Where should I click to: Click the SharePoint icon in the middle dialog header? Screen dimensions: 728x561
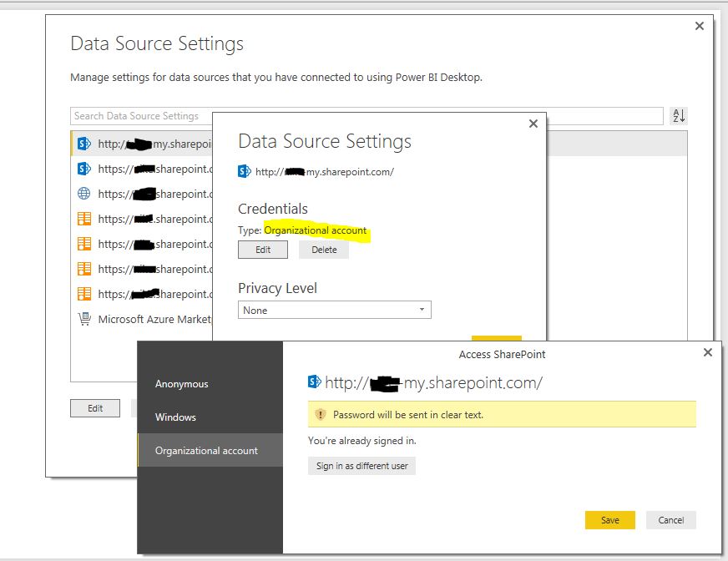(245, 172)
